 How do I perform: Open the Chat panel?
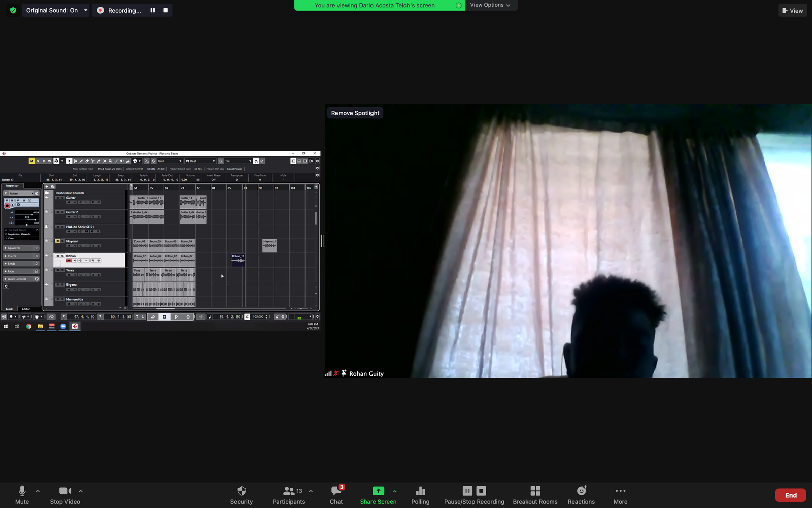[x=336, y=491]
